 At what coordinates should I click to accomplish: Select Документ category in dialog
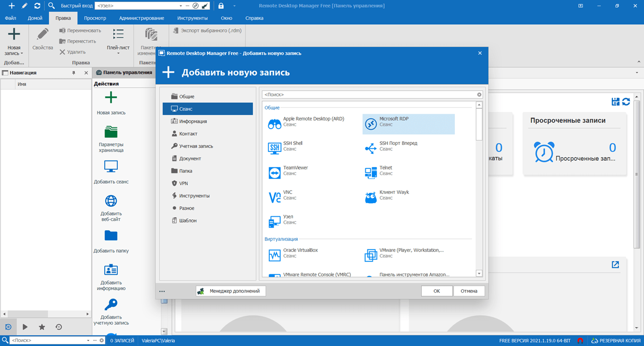(x=208, y=158)
